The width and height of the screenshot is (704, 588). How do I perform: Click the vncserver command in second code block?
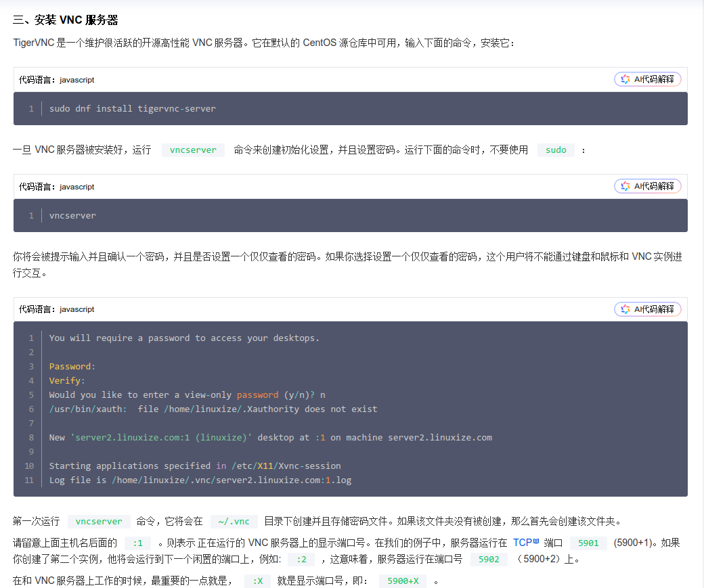coord(72,215)
